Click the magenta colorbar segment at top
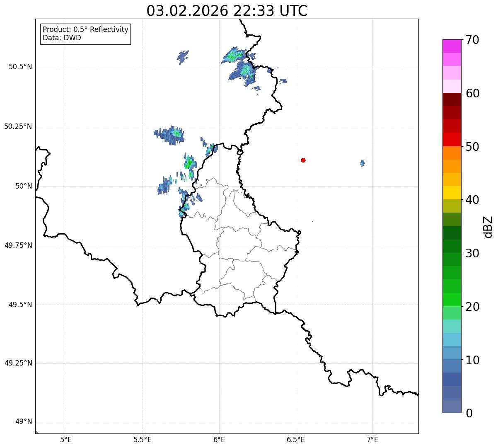Screen dimensions: 498x448 click(452, 46)
